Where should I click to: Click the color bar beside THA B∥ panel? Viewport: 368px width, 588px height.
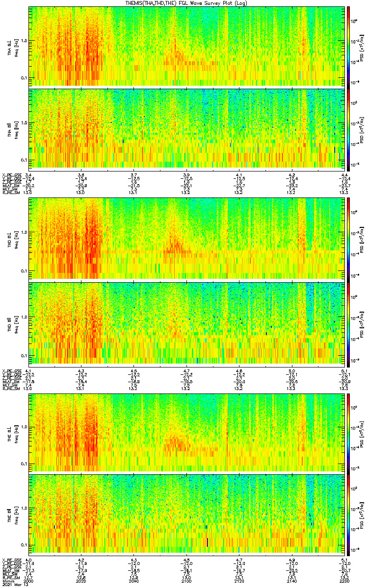tap(348, 129)
